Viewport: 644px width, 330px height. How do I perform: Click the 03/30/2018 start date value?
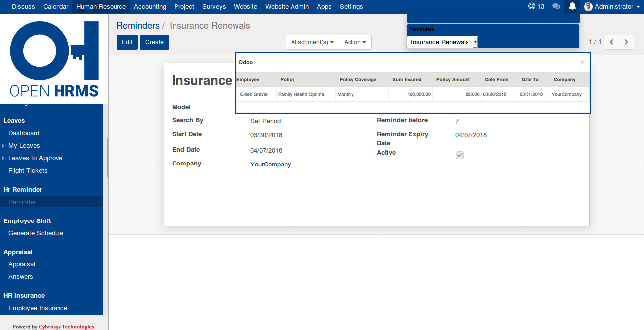coord(266,135)
